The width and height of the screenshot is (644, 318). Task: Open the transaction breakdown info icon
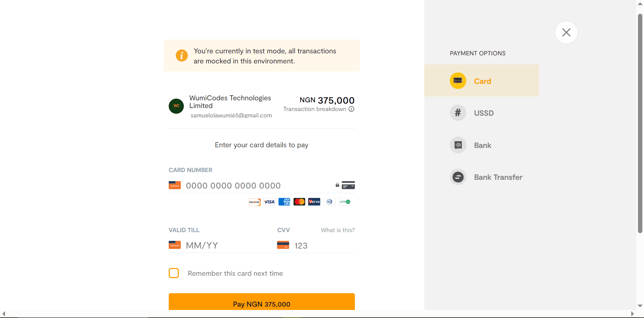pos(351,109)
